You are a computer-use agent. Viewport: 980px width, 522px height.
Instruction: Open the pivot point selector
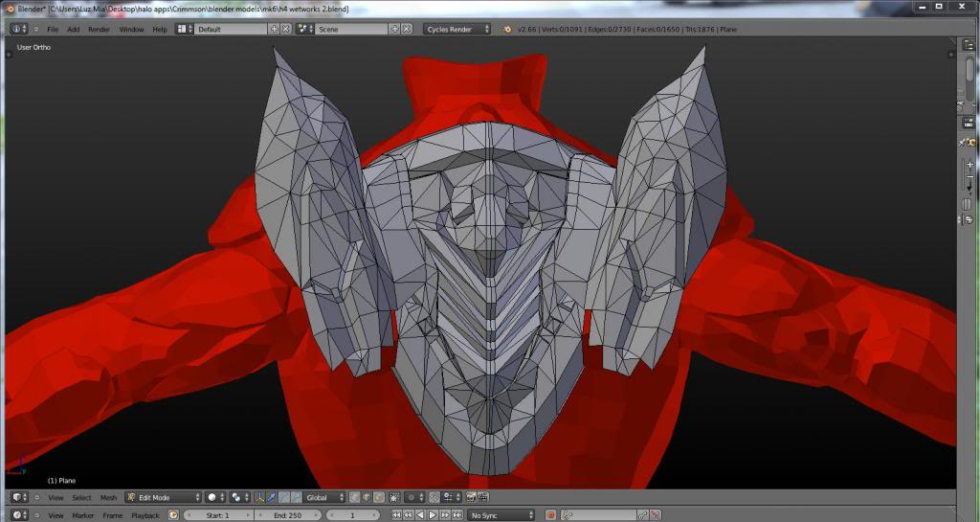[238, 498]
